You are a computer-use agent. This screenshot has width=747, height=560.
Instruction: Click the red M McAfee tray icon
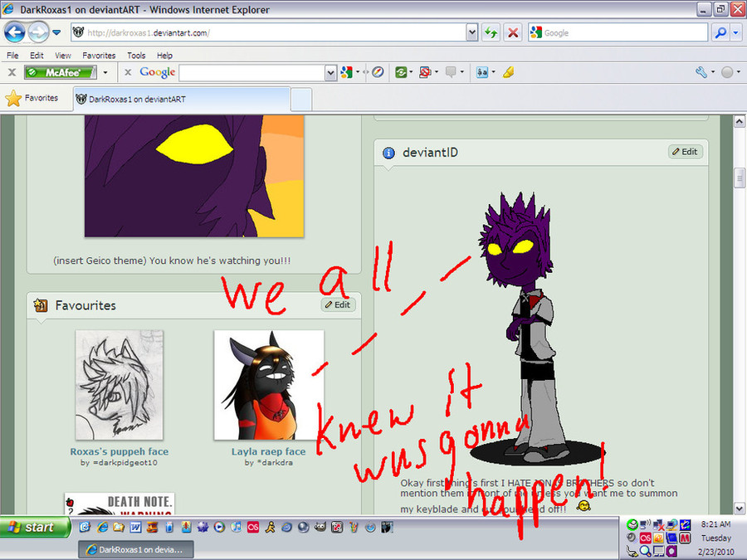click(x=685, y=538)
